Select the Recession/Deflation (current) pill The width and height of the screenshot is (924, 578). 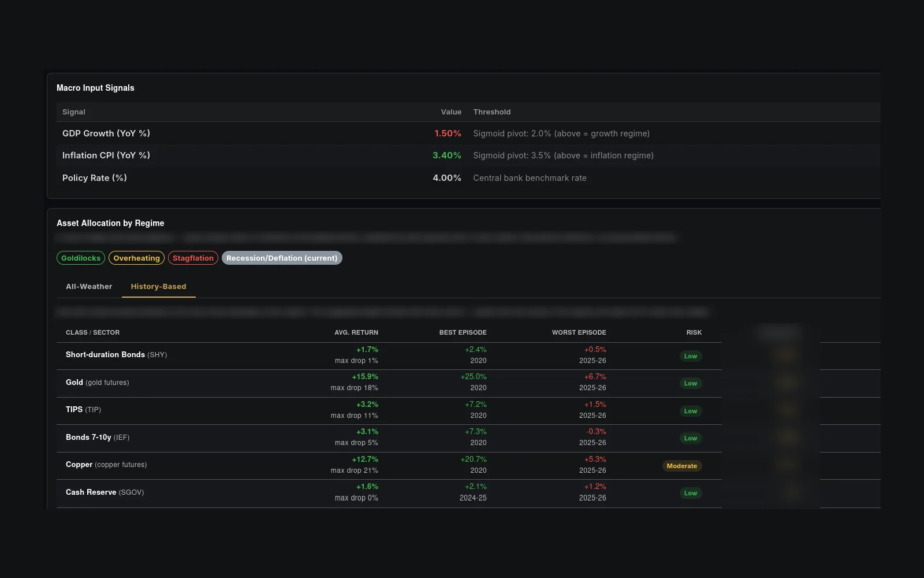tap(282, 258)
